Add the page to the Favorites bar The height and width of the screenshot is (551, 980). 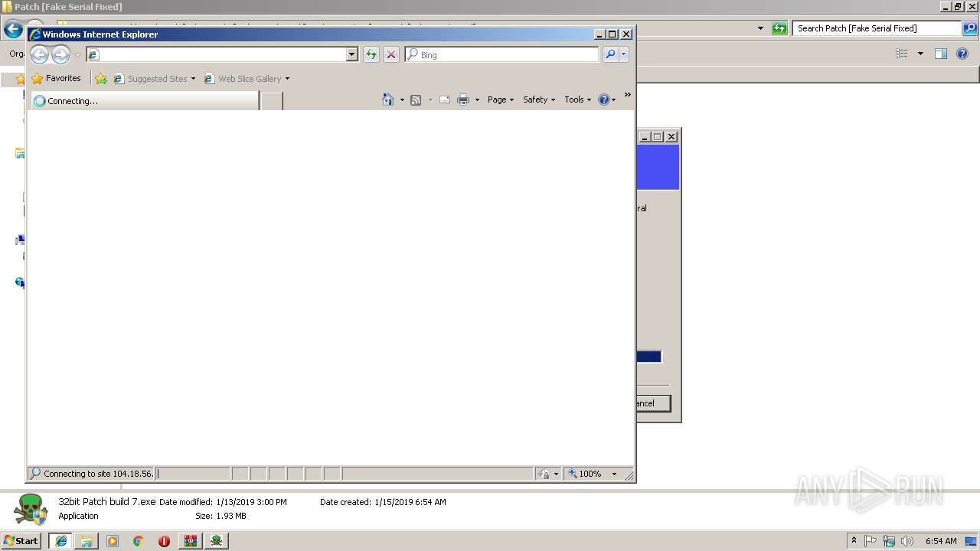(x=101, y=78)
